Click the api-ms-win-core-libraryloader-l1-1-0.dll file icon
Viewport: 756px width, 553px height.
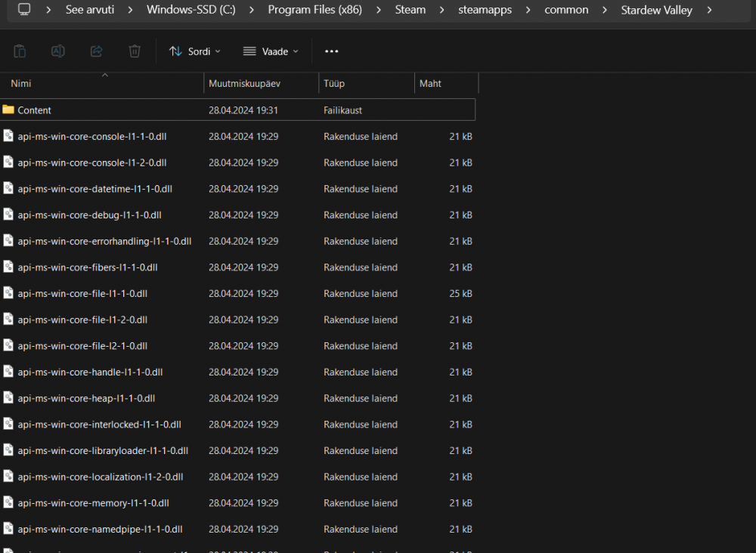(8, 450)
